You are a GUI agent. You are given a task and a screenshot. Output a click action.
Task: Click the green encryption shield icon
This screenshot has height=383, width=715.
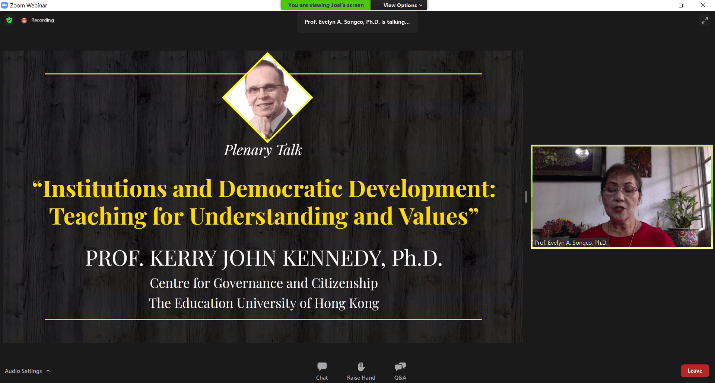[x=9, y=20]
